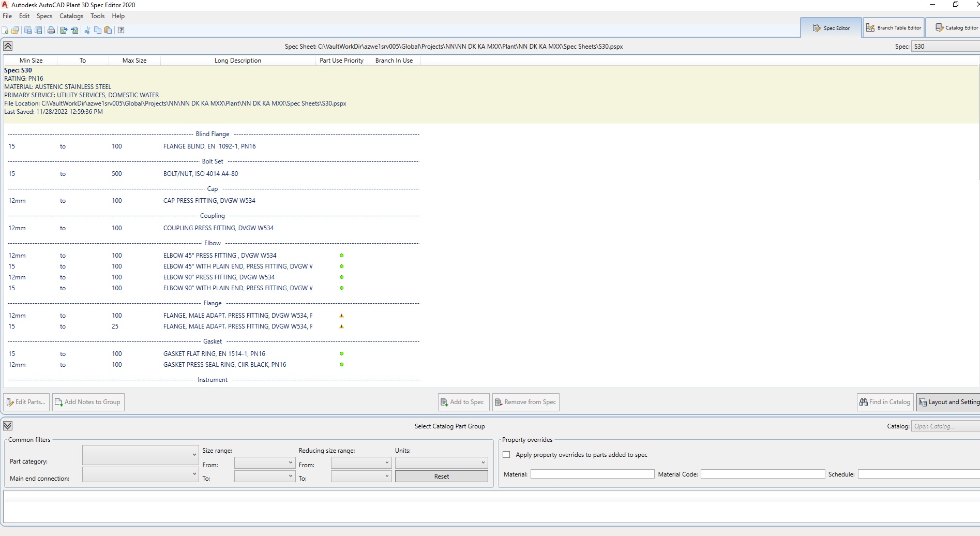
Task: Click priority dot for ELBOW 90° WITH PLAIN END row
Action: pos(342,288)
